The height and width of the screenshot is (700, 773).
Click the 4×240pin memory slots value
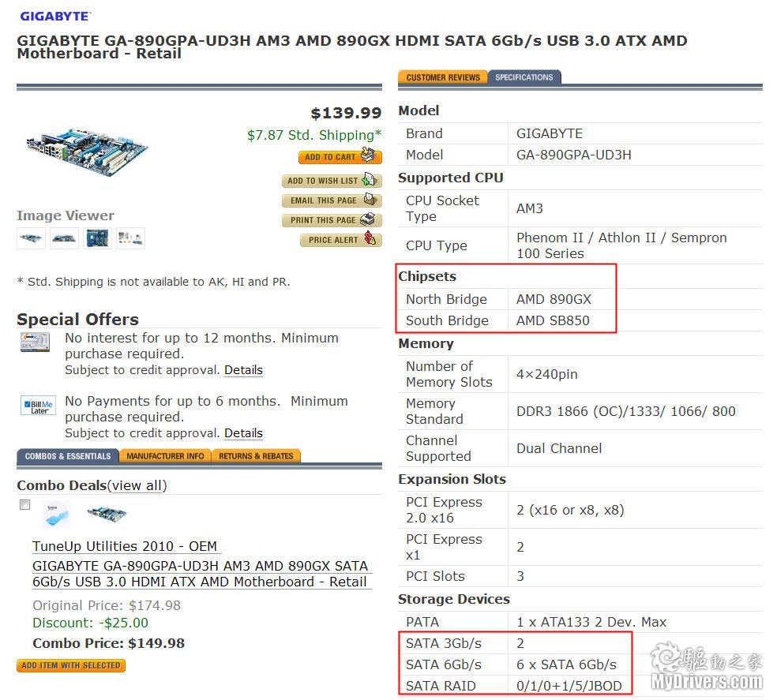[546, 374]
